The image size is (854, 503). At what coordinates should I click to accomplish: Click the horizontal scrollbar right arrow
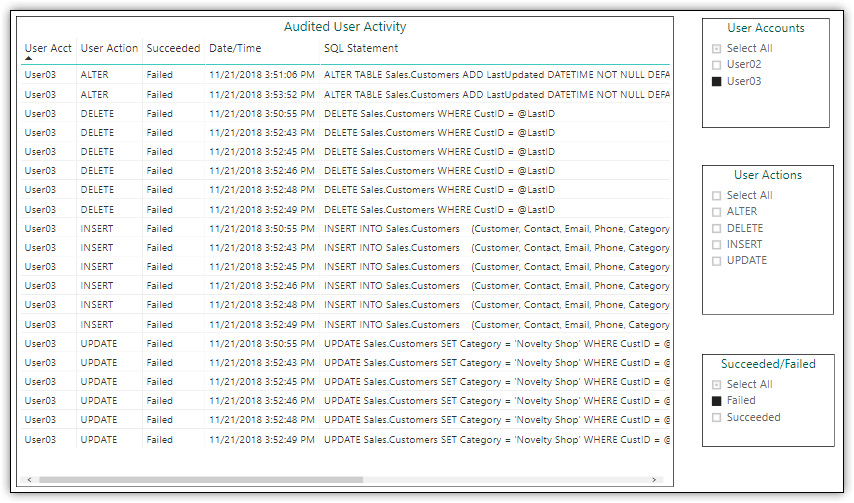tap(654, 480)
